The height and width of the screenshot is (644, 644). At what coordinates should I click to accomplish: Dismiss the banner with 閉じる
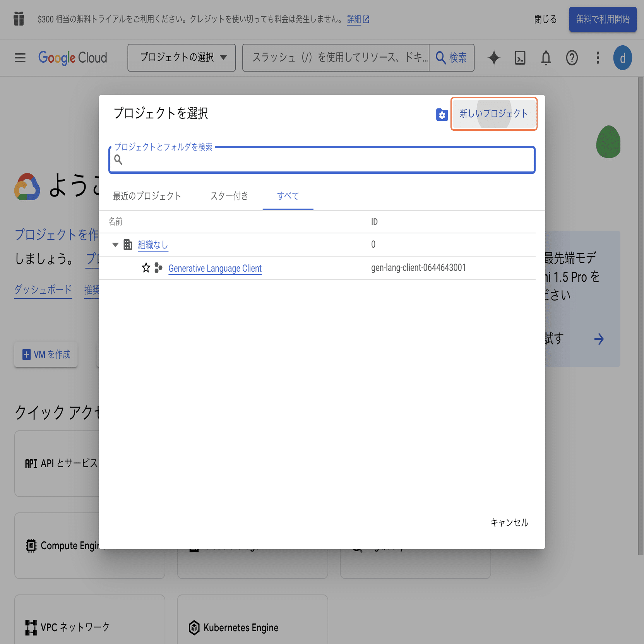[545, 19]
